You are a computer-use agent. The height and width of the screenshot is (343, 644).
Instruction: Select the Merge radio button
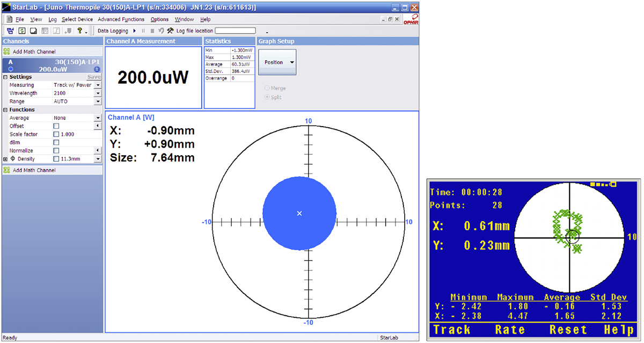tap(267, 88)
